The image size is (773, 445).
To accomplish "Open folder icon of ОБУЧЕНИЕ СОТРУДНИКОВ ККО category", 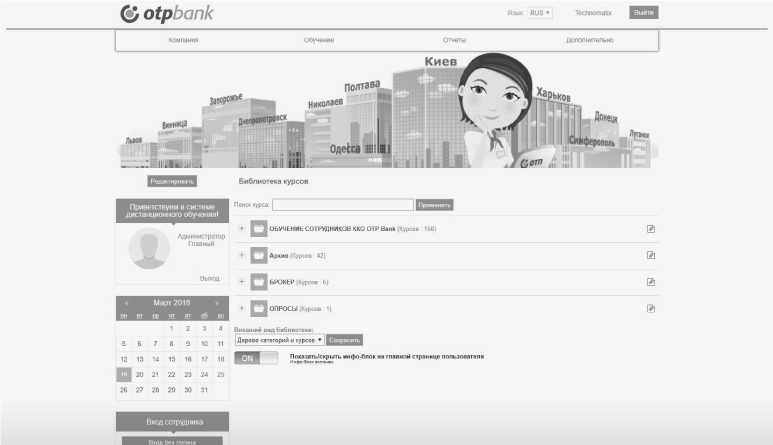I will point(258,229).
